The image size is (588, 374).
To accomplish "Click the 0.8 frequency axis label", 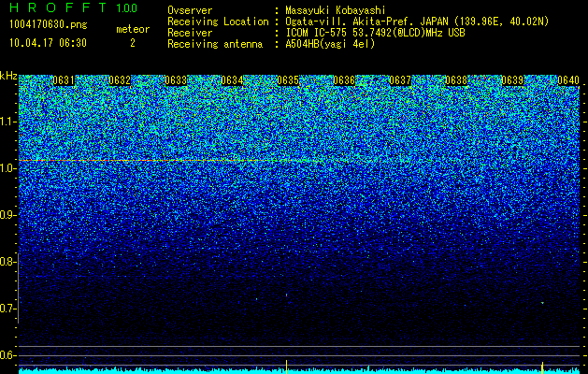I will click(x=7, y=262).
